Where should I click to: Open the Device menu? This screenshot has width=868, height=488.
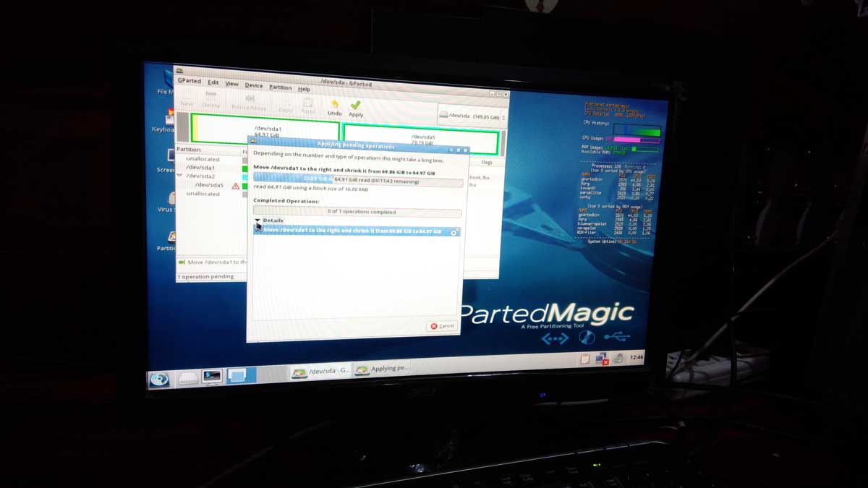pos(254,85)
